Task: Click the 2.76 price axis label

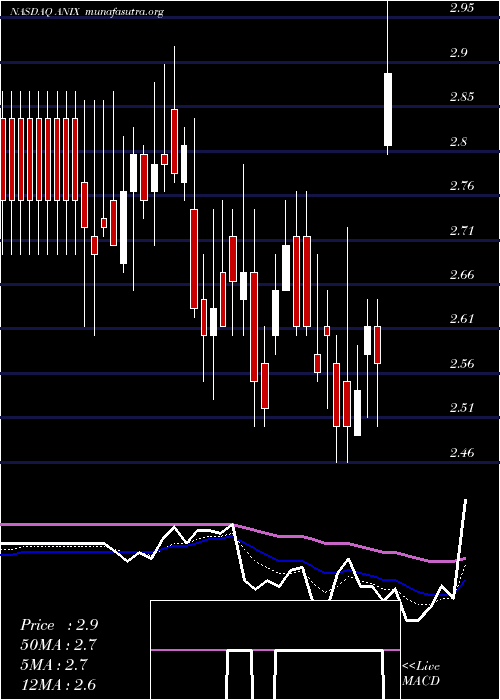Action: pos(462,186)
